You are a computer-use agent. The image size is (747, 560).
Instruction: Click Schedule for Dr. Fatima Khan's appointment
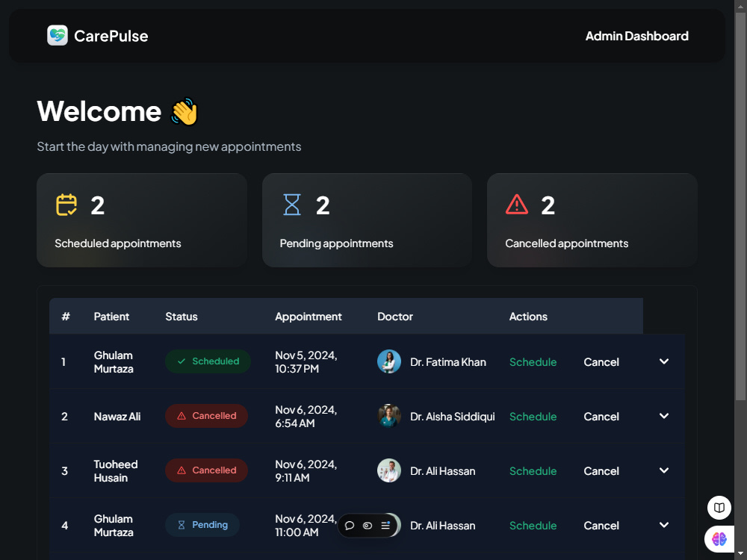tap(533, 362)
